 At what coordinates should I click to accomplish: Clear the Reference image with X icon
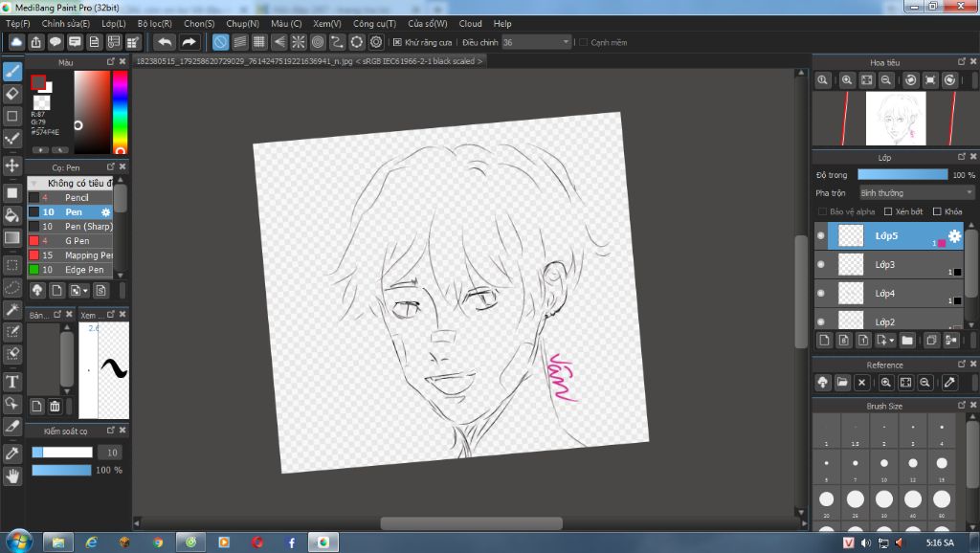pyautogui.click(x=862, y=383)
